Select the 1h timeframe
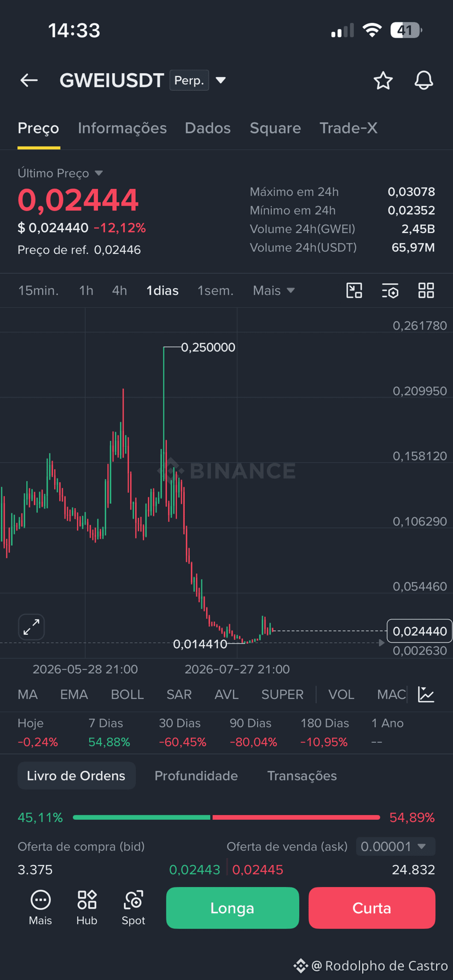The height and width of the screenshot is (980, 453). pyautogui.click(x=86, y=290)
